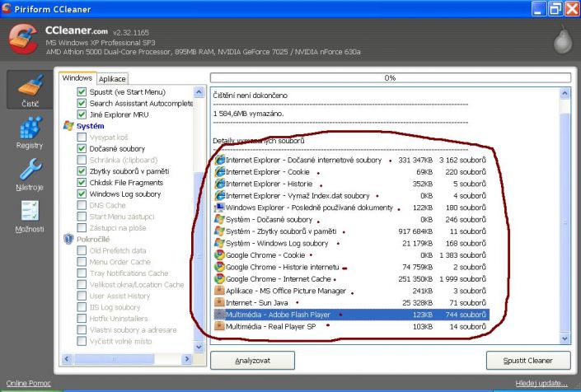Open the Možnosti options section
This screenshot has height=392, width=581.
[30, 217]
